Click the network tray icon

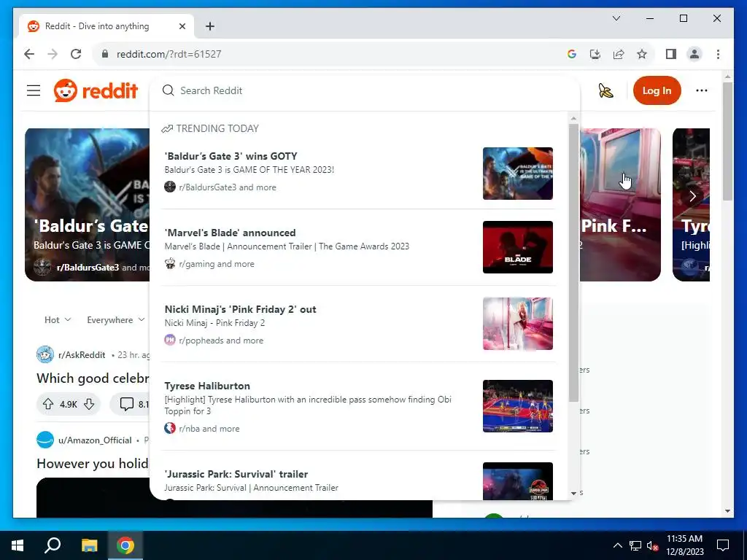tap(635, 545)
